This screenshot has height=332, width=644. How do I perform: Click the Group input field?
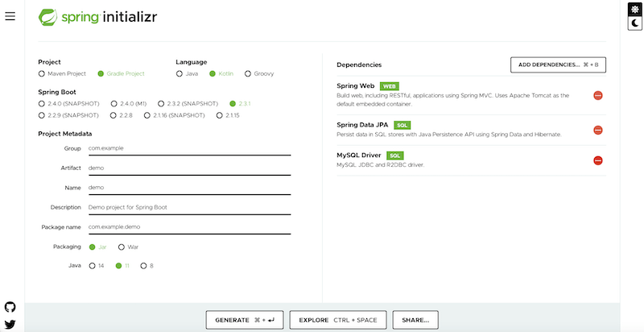[189, 148]
